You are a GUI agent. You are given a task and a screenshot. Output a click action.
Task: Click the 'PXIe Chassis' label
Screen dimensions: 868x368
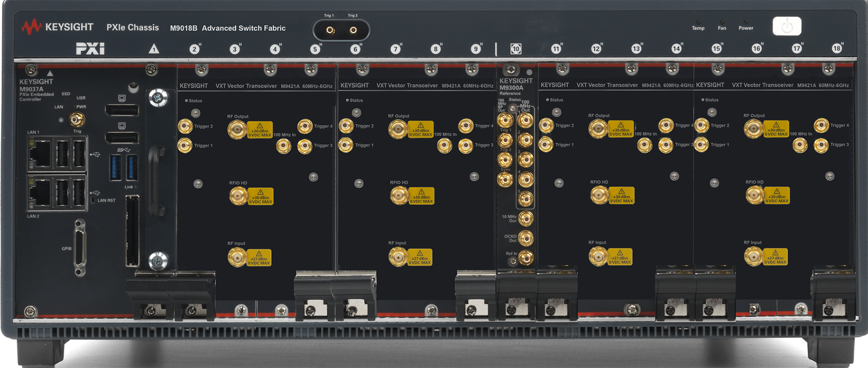coord(133,27)
